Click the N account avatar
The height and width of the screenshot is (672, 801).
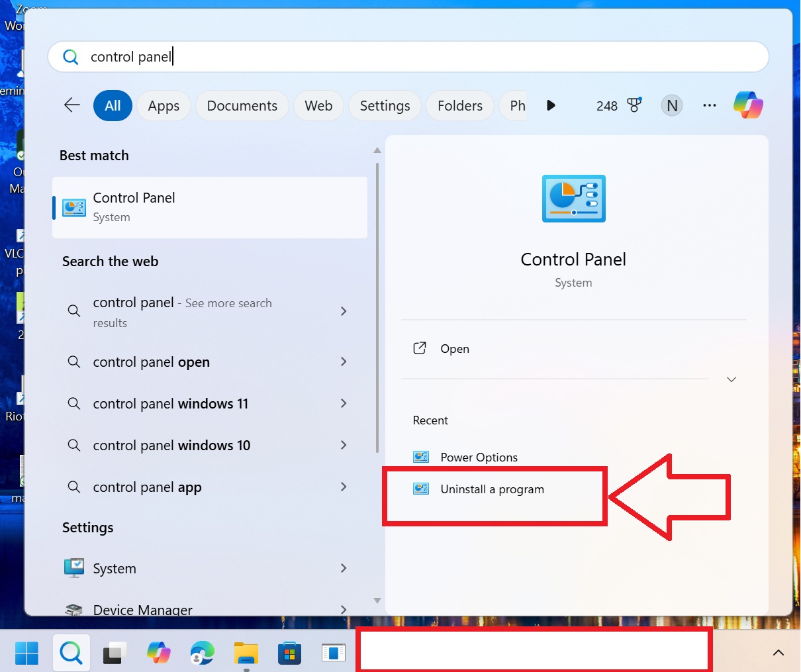pos(672,105)
